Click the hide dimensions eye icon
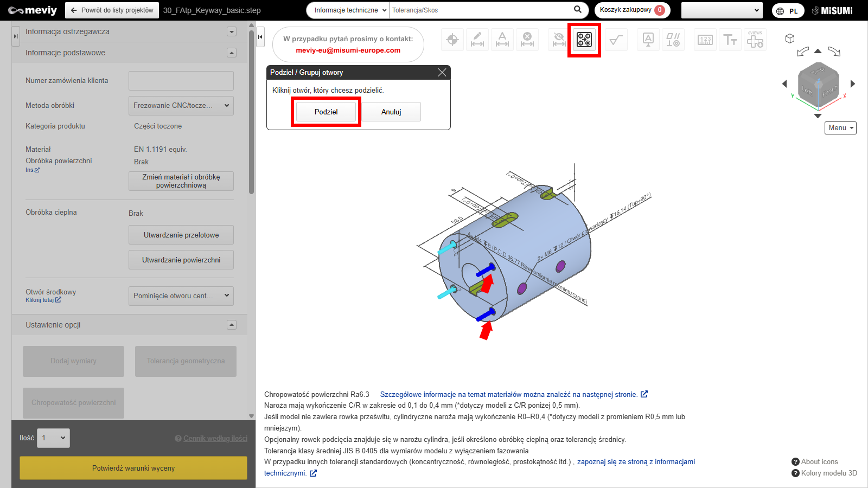The height and width of the screenshot is (488, 868). pyautogui.click(x=558, y=40)
